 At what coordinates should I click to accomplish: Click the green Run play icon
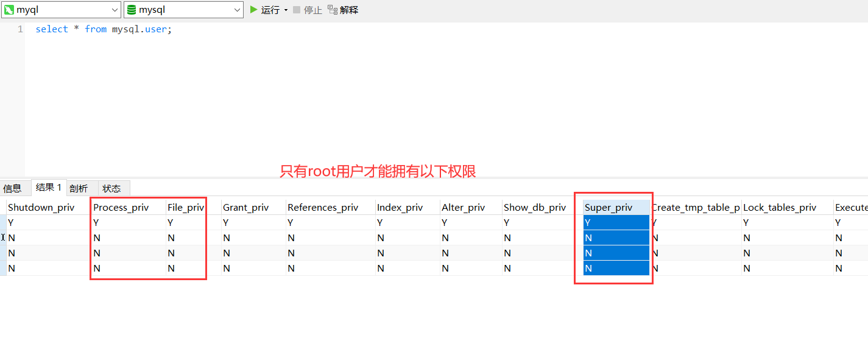(x=254, y=10)
